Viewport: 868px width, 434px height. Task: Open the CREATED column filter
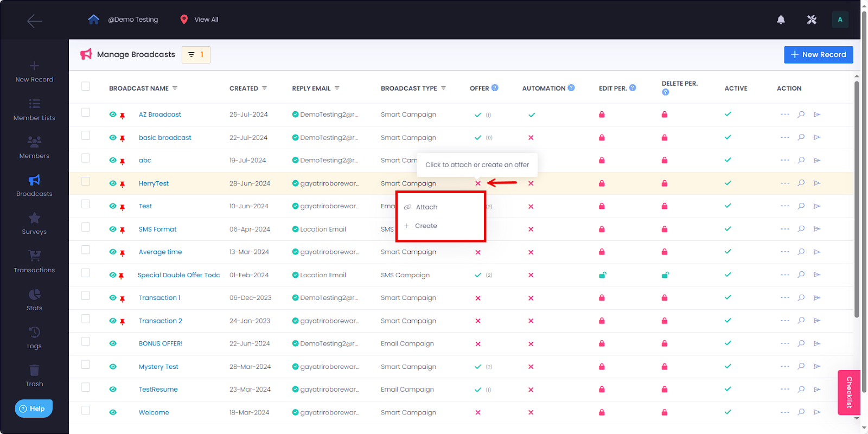(264, 88)
